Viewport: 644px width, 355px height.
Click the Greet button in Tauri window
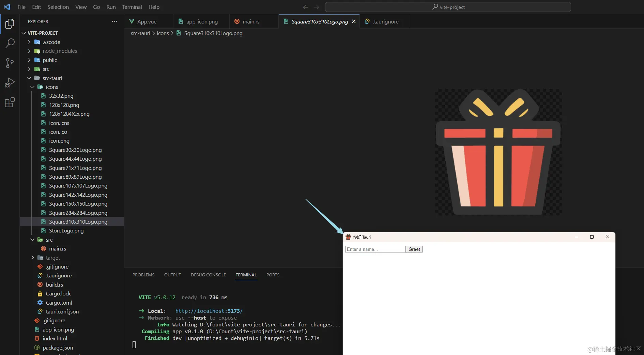point(414,249)
